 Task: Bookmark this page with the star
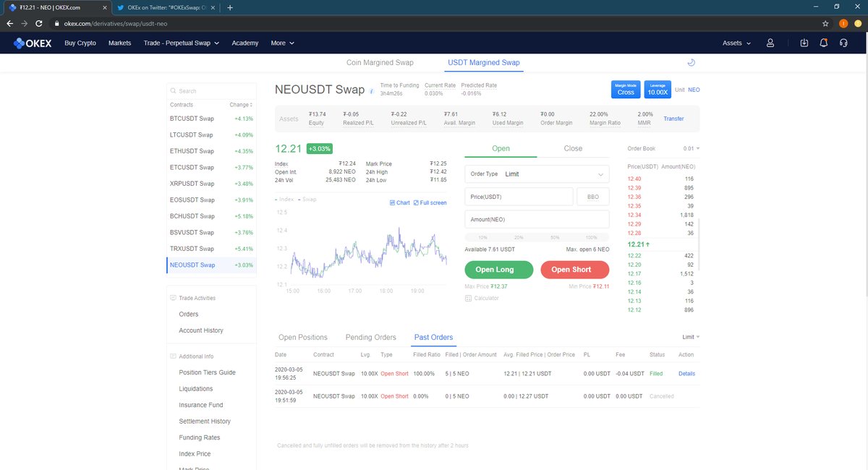click(x=826, y=23)
